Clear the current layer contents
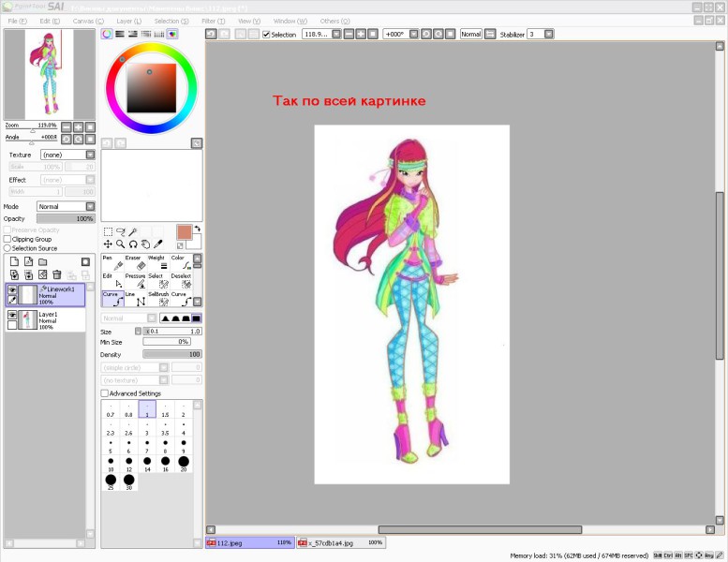 (x=43, y=274)
